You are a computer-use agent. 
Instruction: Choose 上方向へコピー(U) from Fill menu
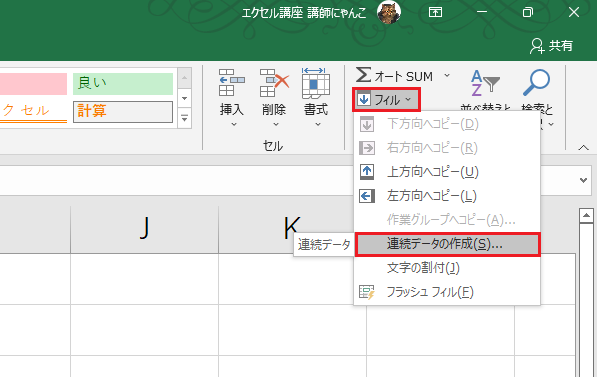(447, 172)
